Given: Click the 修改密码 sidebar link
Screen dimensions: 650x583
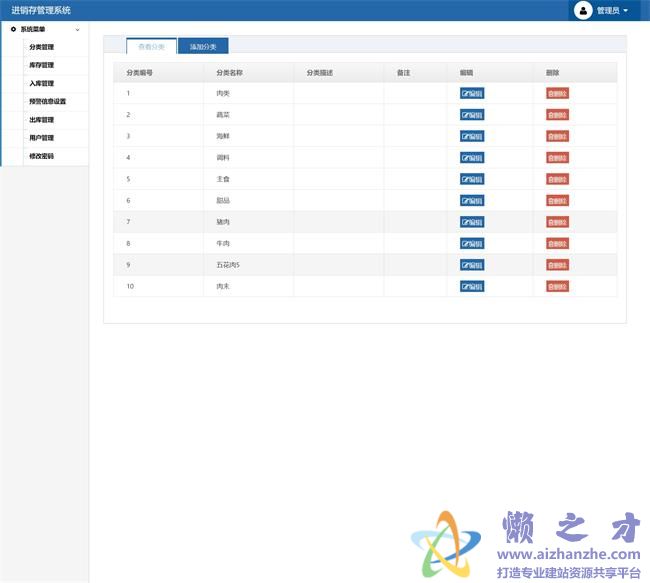Looking at the screenshot, I should [x=41, y=156].
